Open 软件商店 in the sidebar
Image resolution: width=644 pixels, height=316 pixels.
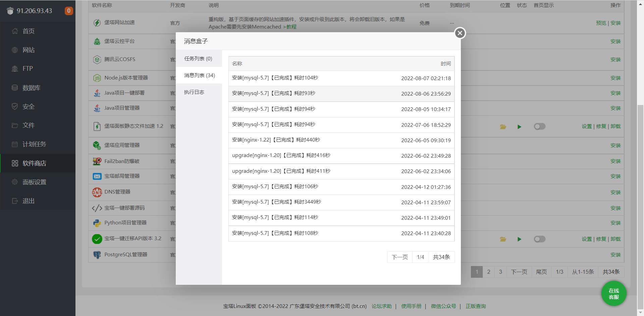(x=38, y=163)
